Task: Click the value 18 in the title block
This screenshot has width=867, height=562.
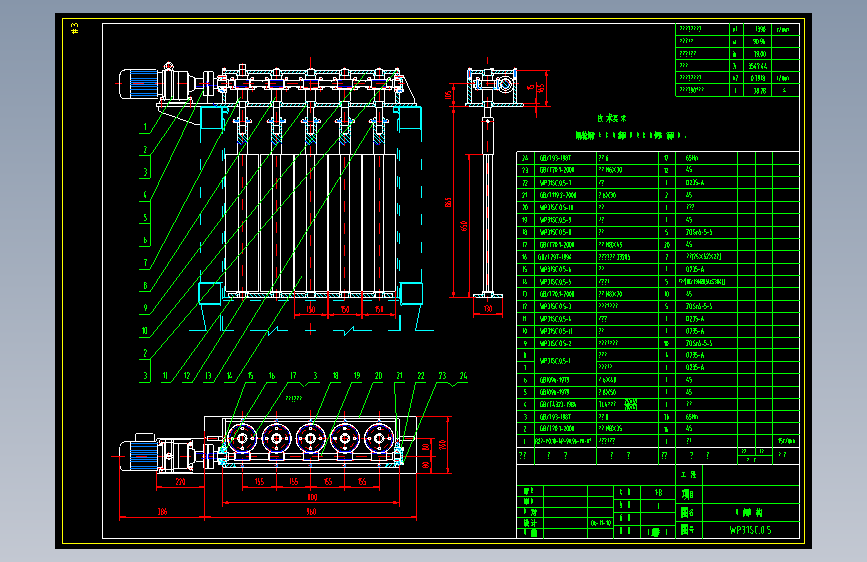Action: [658, 492]
